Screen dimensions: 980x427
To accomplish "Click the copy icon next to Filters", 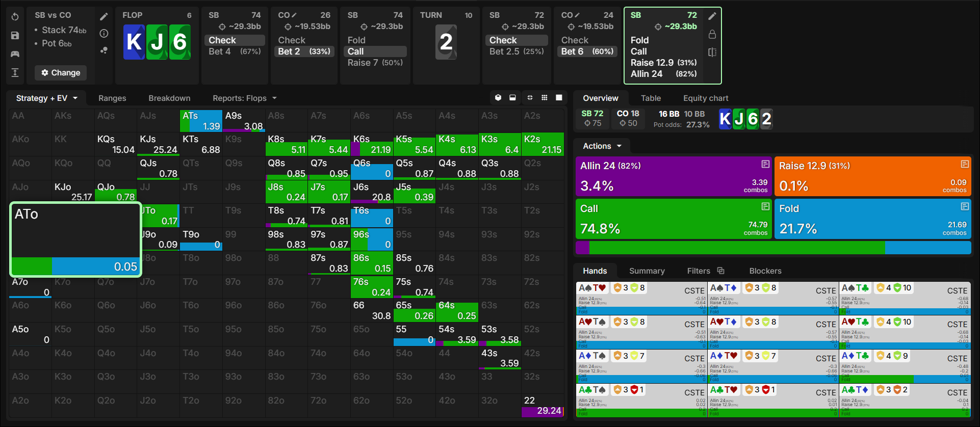I will click(720, 271).
